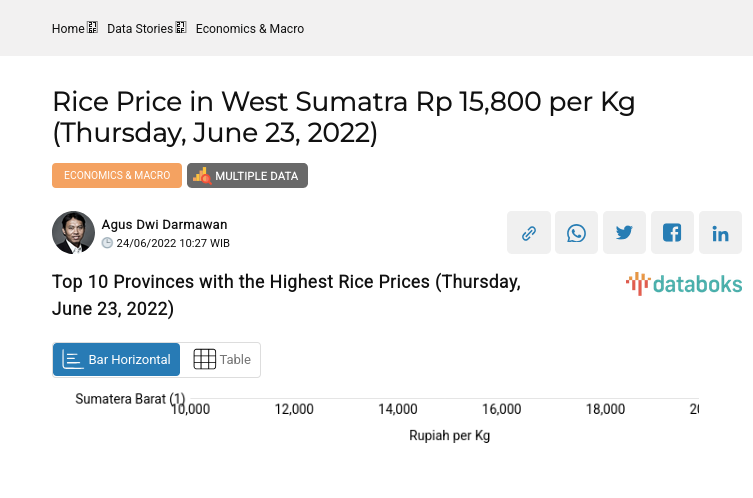Click the clock icon beside the publish date
The height and width of the screenshot is (498, 753).
point(107,243)
